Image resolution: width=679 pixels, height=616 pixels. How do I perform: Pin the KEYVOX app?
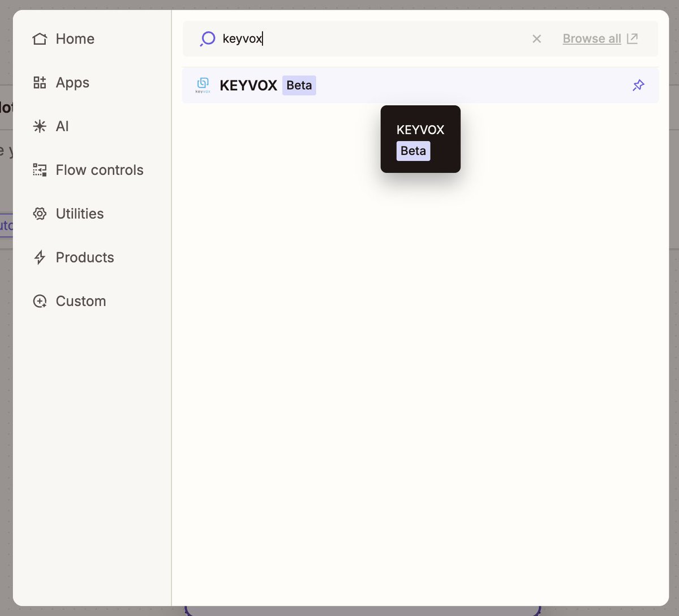pyautogui.click(x=638, y=85)
